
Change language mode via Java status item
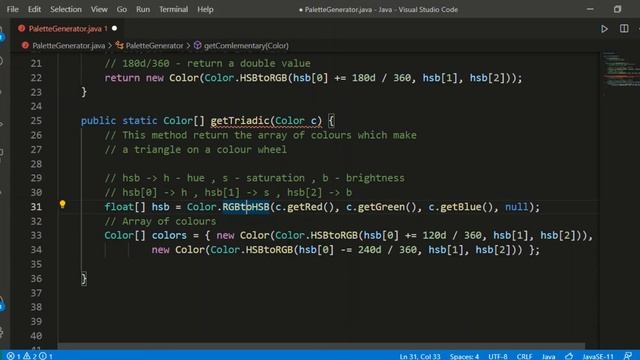(549, 356)
